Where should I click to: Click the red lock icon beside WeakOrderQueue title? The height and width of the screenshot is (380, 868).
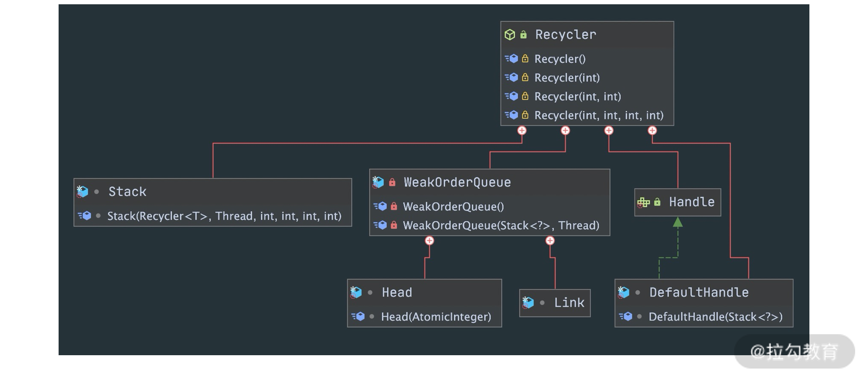tap(392, 182)
